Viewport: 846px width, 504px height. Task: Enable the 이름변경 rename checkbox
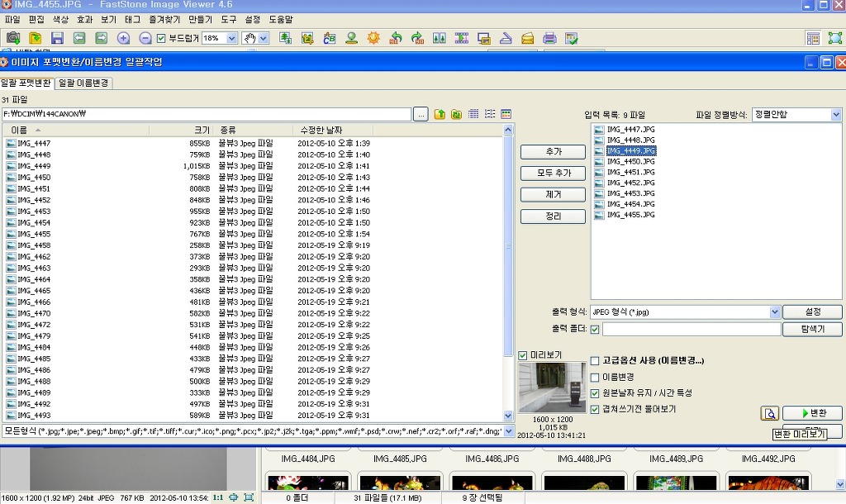click(x=596, y=378)
